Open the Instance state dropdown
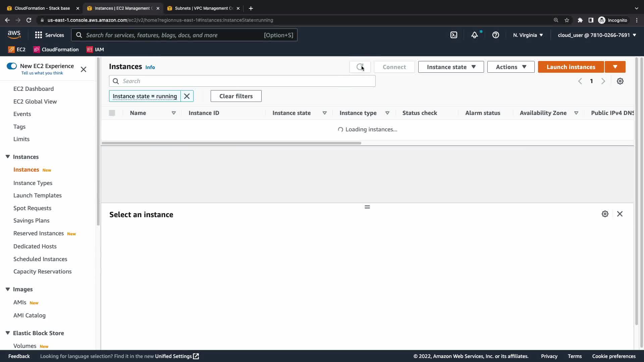The image size is (644, 362). (450, 67)
